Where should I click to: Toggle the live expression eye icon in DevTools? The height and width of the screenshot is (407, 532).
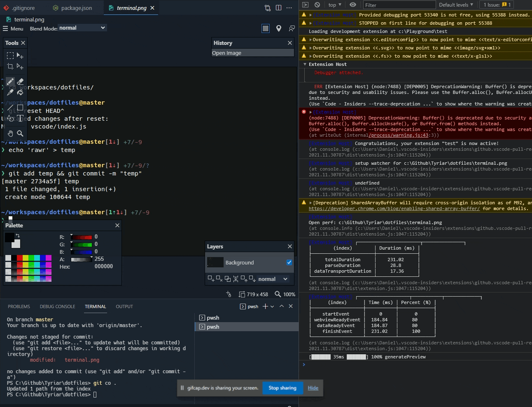coord(353,5)
